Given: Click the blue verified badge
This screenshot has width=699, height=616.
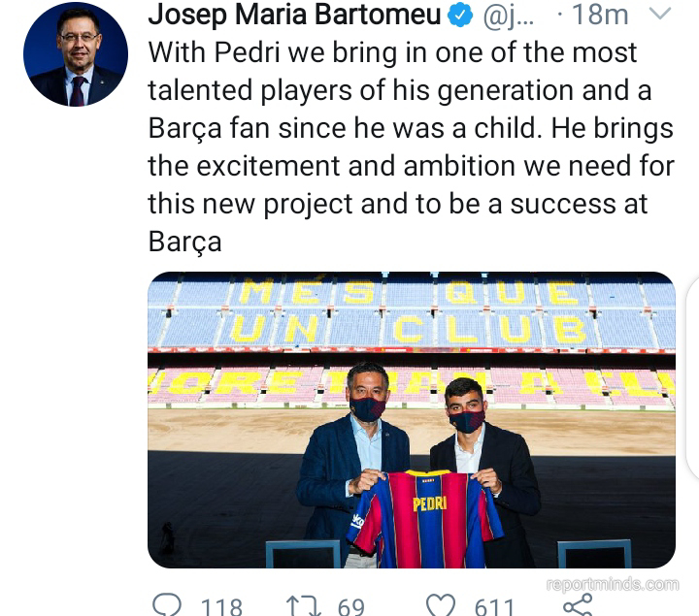Looking at the screenshot, I should pyautogui.click(x=460, y=16).
